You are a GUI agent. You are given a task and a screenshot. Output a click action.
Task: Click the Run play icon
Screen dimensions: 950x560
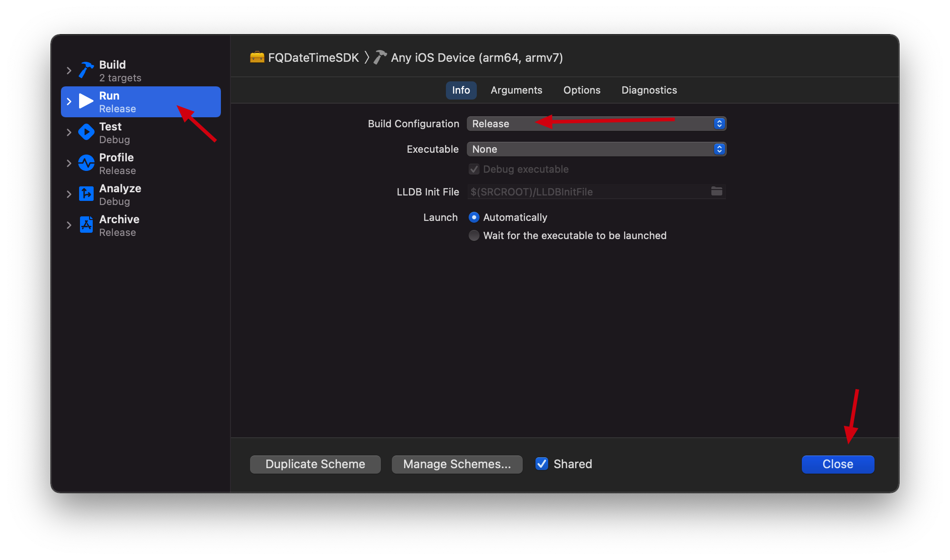click(x=86, y=101)
